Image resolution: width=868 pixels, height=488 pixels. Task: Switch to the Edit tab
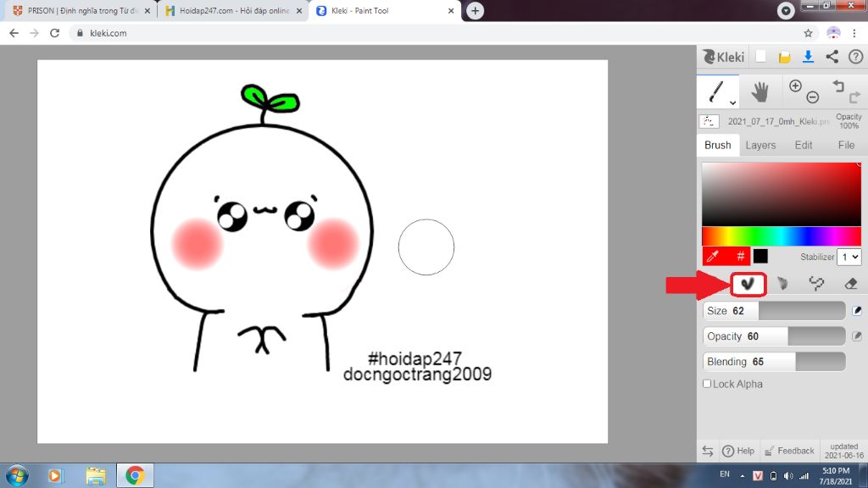804,145
